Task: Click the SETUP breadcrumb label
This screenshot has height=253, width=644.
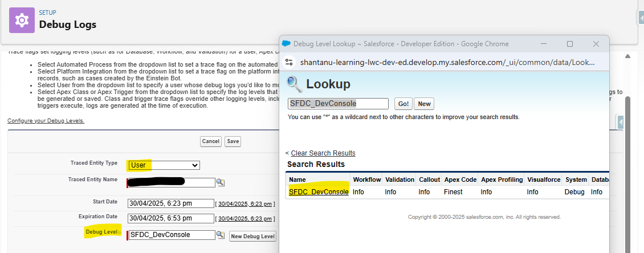Action: click(48, 13)
